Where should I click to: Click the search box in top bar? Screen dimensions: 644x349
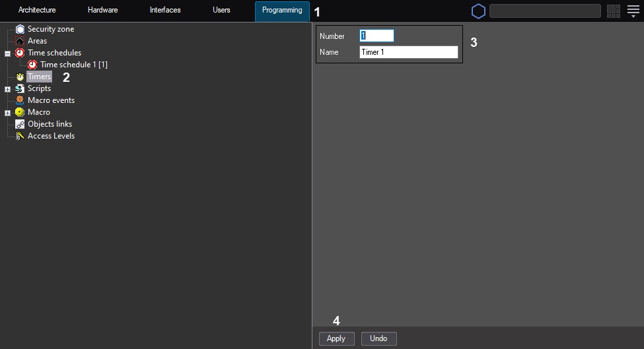pyautogui.click(x=545, y=11)
